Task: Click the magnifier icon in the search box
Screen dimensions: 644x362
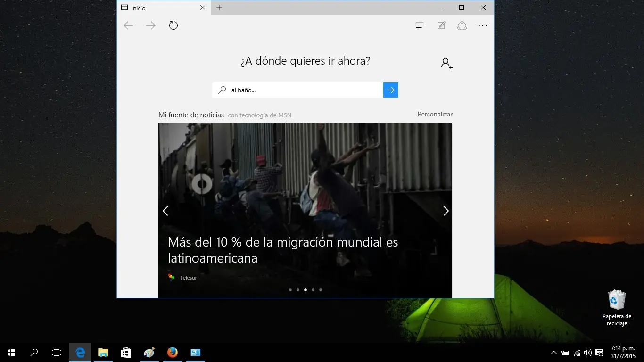Action: 222,90
